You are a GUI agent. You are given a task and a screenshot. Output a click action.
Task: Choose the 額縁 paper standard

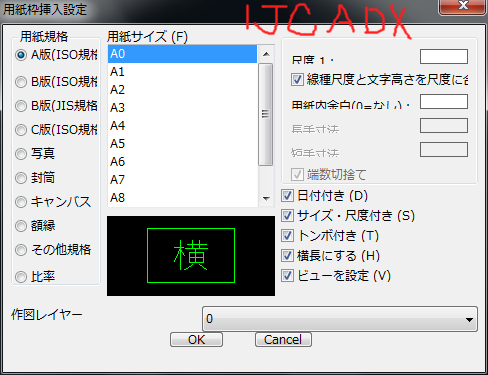(x=21, y=226)
